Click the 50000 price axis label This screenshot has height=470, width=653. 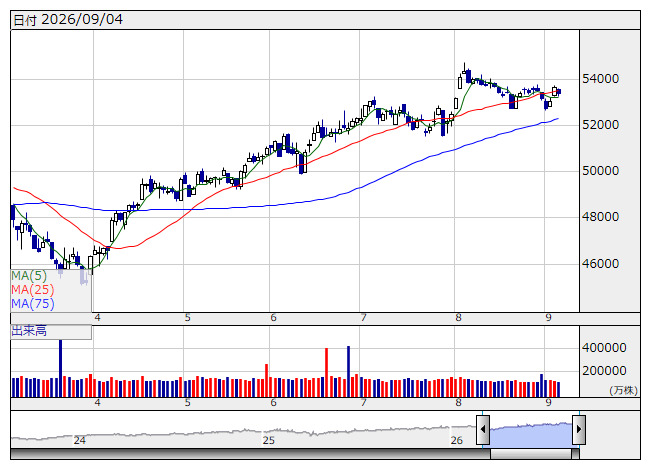click(600, 171)
